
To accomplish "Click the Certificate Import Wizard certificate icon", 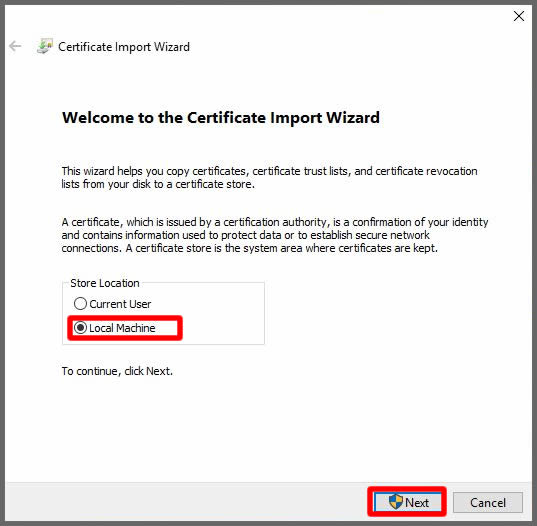I will [x=45, y=46].
